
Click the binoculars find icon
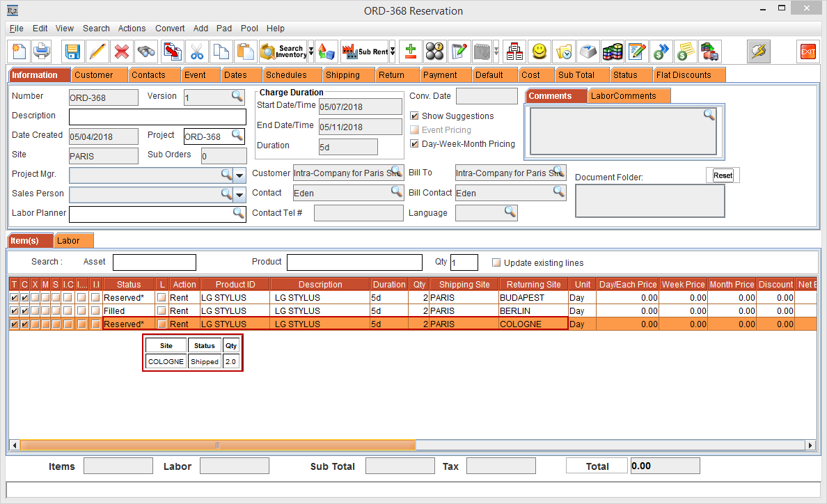click(146, 52)
